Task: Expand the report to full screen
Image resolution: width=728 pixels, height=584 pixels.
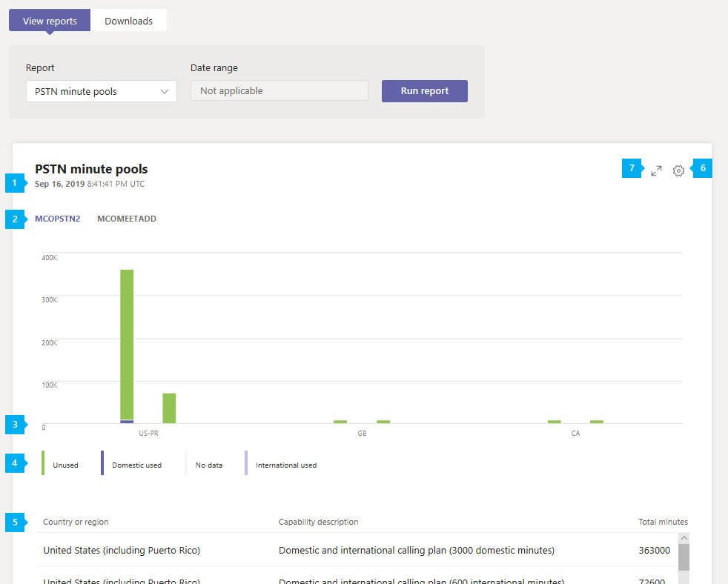Action: (x=656, y=171)
